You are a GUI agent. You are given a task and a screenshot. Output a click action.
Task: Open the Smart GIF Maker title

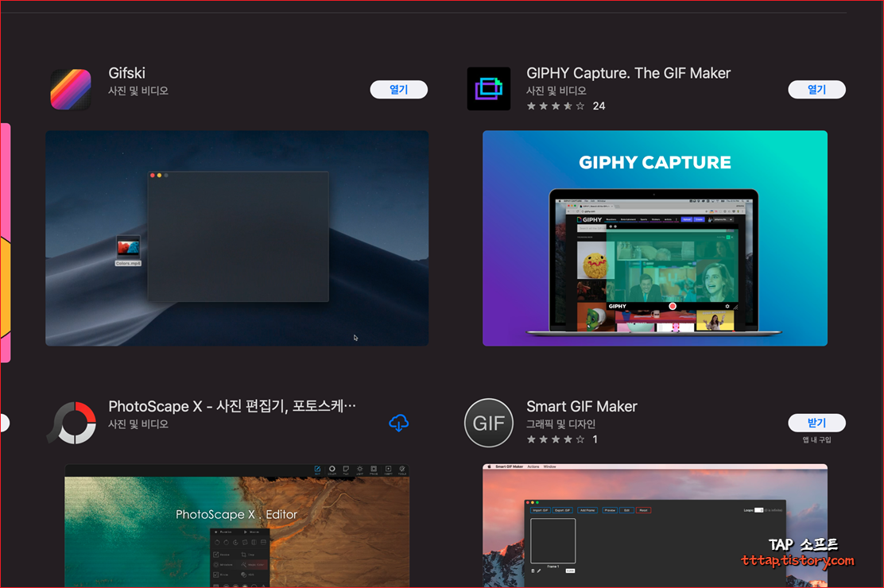[581, 407]
